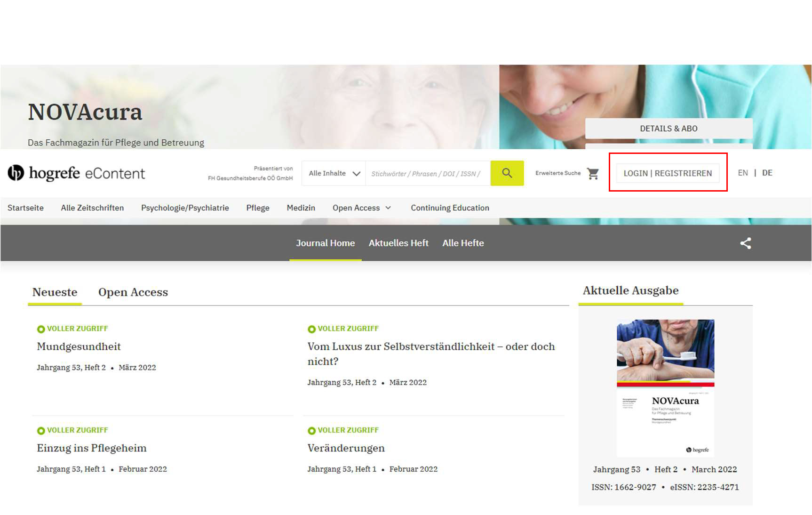Screen dimensions: 812x515
Task: Click VOLLER ZUGRIFF badge above Einzug ins Pflegeheim
Action: pyautogui.click(x=73, y=430)
